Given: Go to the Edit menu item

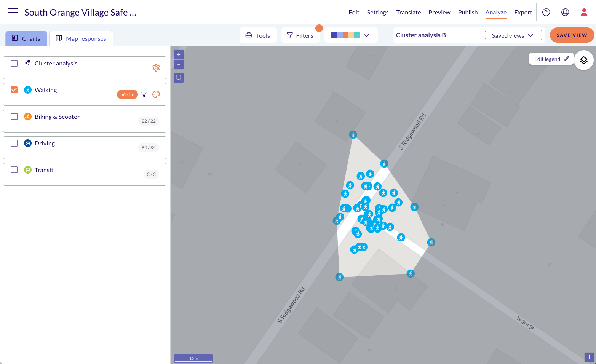Looking at the screenshot, I should (354, 12).
